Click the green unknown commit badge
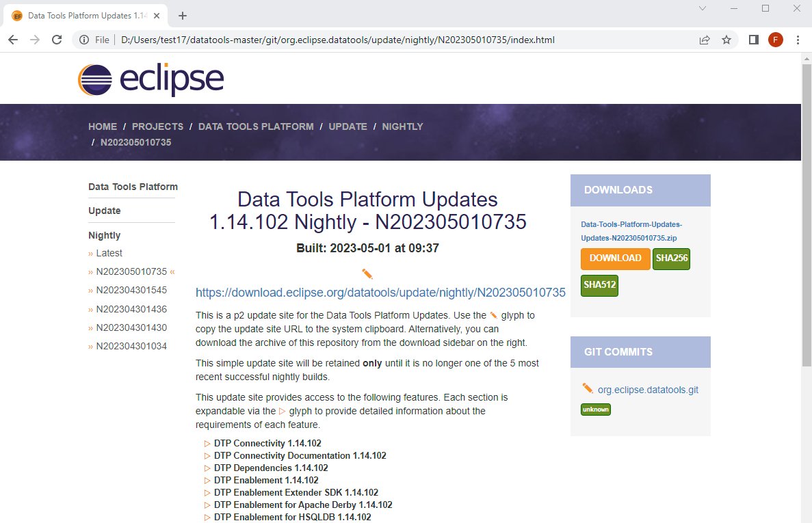Image resolution: width=812 pixels, height=523 pixels. [x=596, y=410]
